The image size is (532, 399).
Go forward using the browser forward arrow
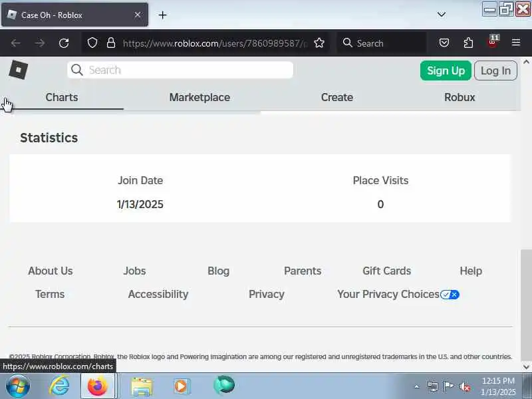tap(40, 43)
